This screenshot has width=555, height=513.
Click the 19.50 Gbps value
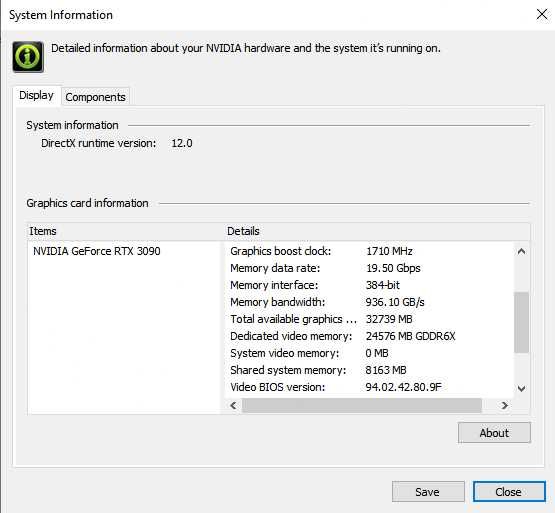393,268
